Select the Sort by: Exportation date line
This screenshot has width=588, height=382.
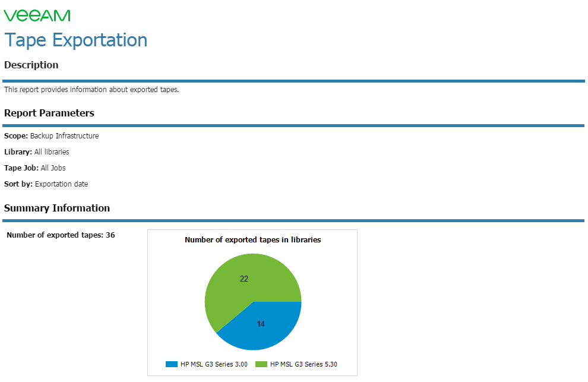(x=46, y=184)
